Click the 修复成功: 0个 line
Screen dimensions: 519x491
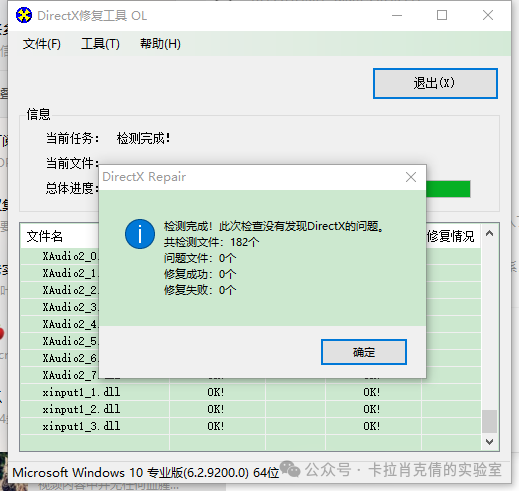click(200, 274)
